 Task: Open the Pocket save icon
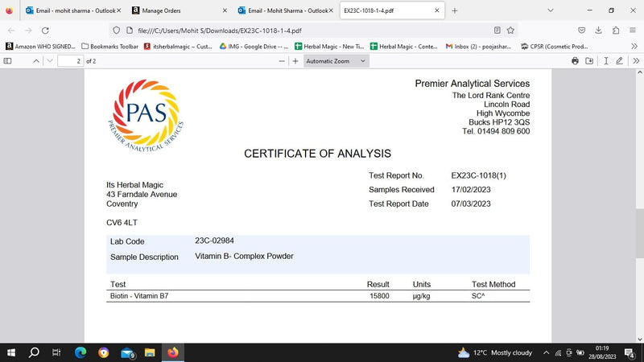pos(581,31)
